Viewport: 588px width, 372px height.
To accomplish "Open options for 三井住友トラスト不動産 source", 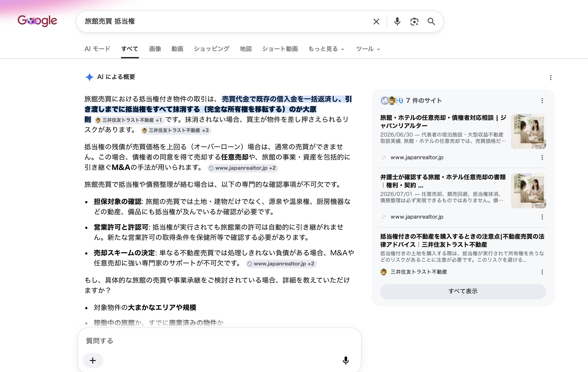I will tap(542, 272).
